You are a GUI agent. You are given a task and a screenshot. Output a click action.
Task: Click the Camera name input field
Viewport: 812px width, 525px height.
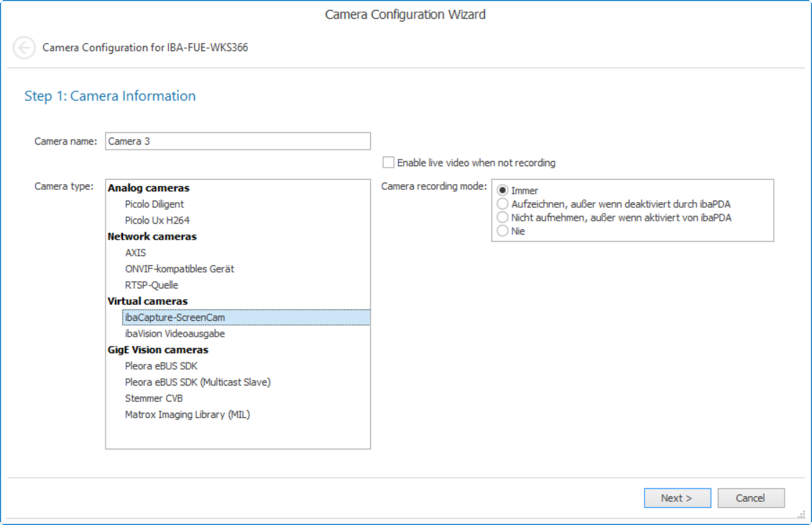238,141
